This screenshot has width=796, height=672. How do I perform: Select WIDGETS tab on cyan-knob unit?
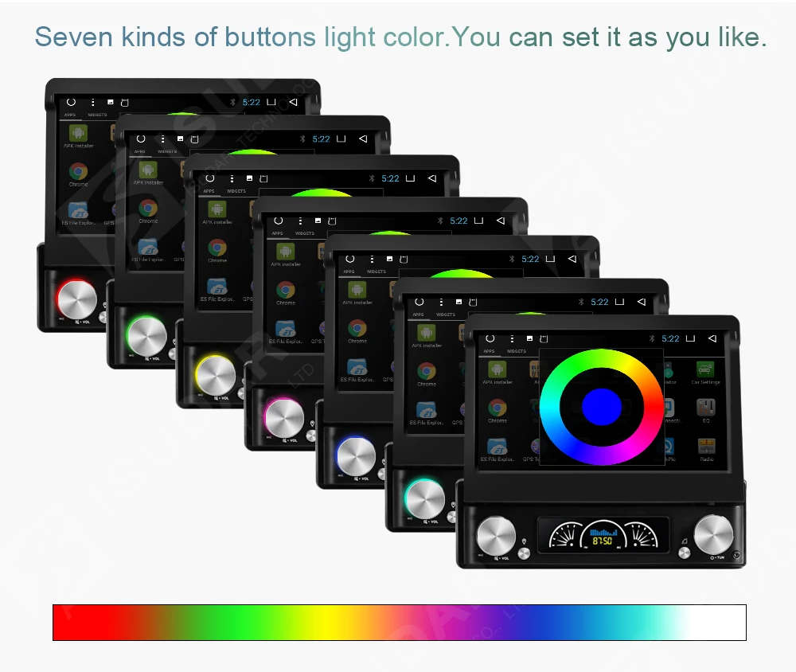click(446, 315)
